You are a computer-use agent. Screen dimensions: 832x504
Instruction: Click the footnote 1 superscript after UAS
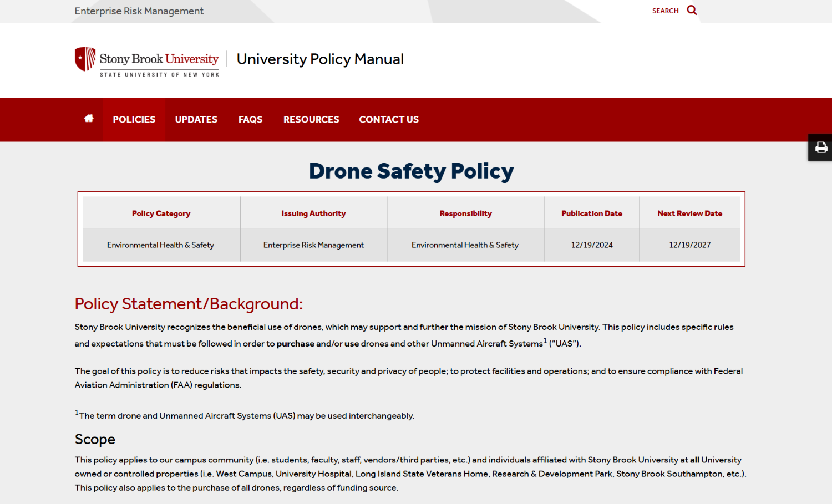coord(545,339)
